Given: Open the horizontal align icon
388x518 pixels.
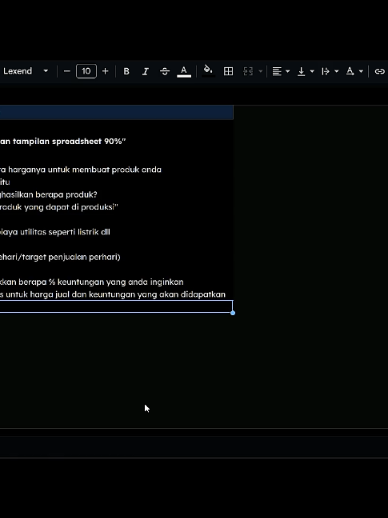Looking at the screenshot, I should (x=277, y=71).
